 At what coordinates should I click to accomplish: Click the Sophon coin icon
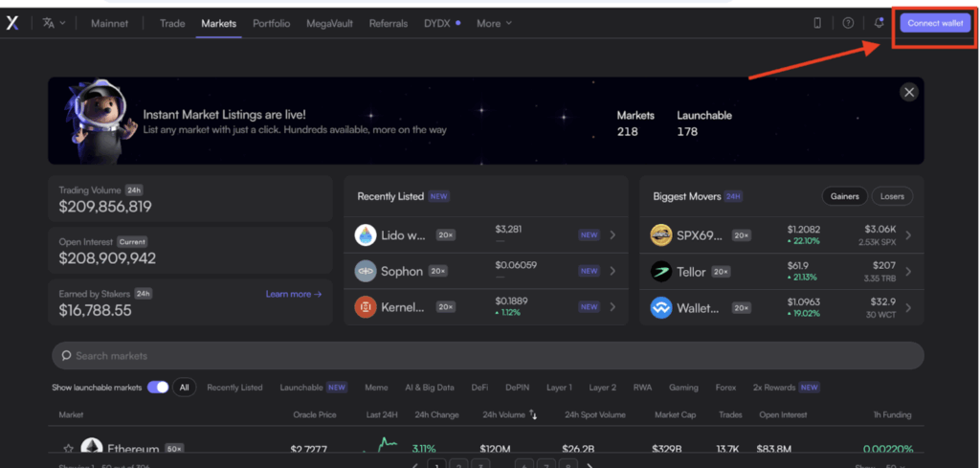pos(365,271)
